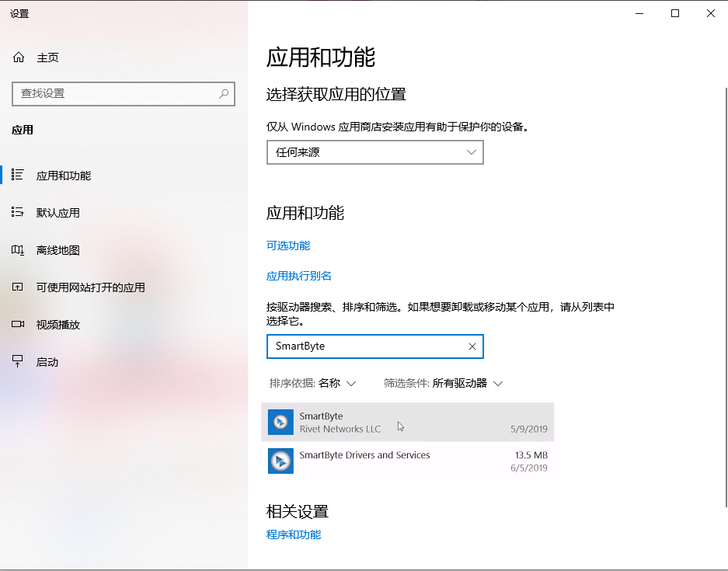Close the 设置 window

click(x=710, y=13)
